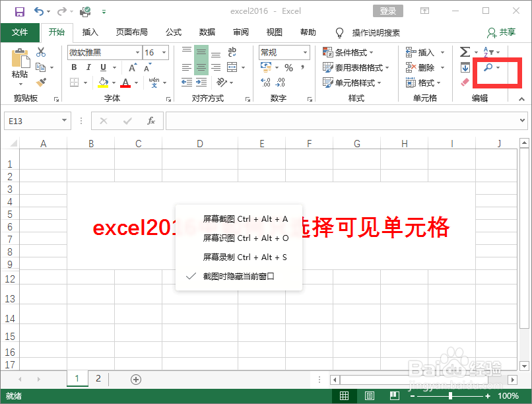Toggle Bold formatting

pos(74,67)
